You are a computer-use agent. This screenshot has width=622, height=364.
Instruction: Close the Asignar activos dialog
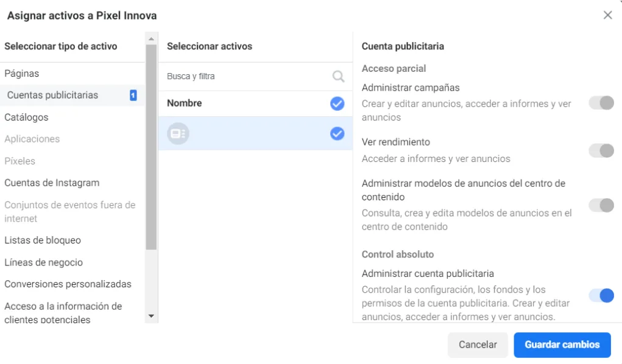[x=607, y=15]
